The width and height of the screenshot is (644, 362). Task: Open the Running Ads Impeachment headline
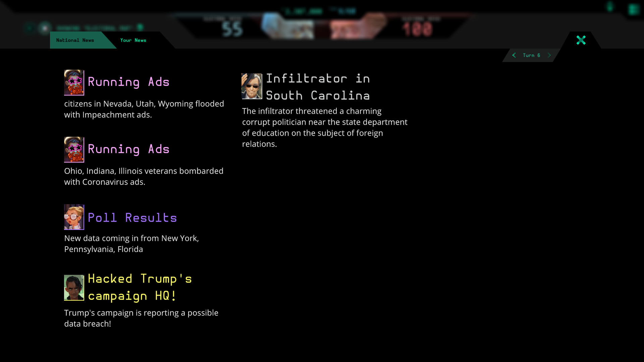tap(128, 82)
